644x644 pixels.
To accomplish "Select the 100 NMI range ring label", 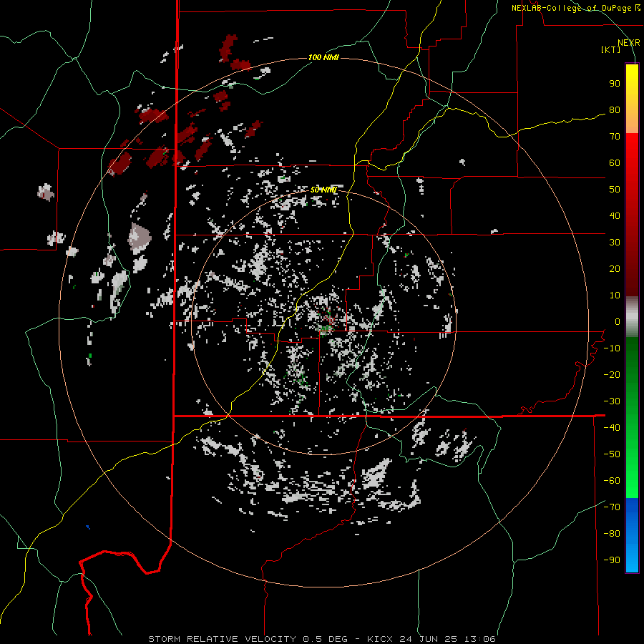I will click(x=323, y=57).
